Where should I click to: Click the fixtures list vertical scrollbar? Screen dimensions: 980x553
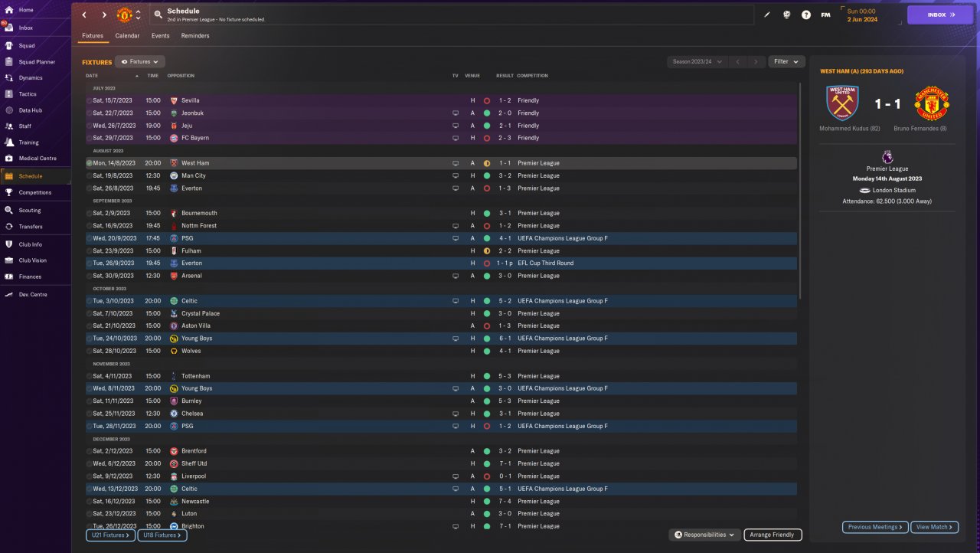(x=800, y=191)
